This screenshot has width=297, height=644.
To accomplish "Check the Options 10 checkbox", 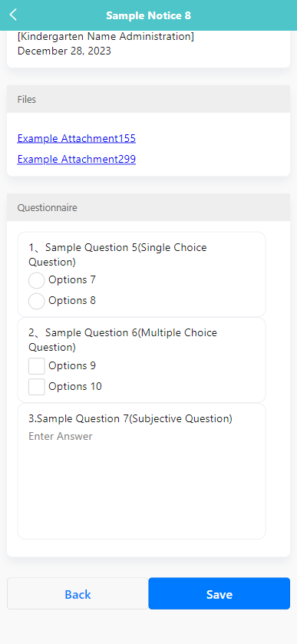I will [x=37, y=387].
